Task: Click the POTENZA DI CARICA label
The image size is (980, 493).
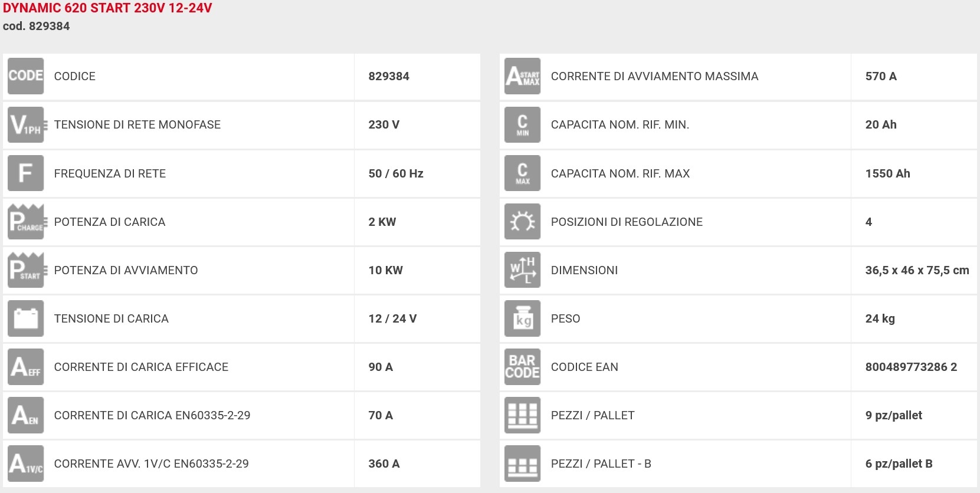Action: click(110, 222)
